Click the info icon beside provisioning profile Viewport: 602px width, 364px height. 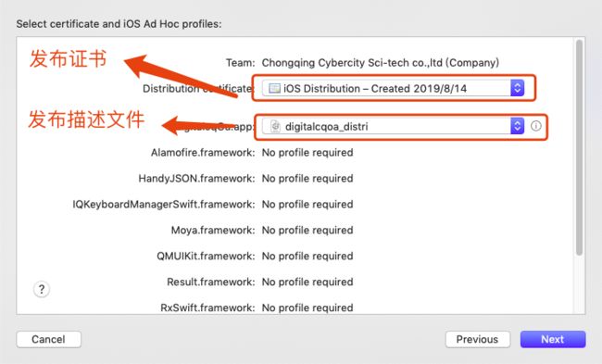pos(536,126)
